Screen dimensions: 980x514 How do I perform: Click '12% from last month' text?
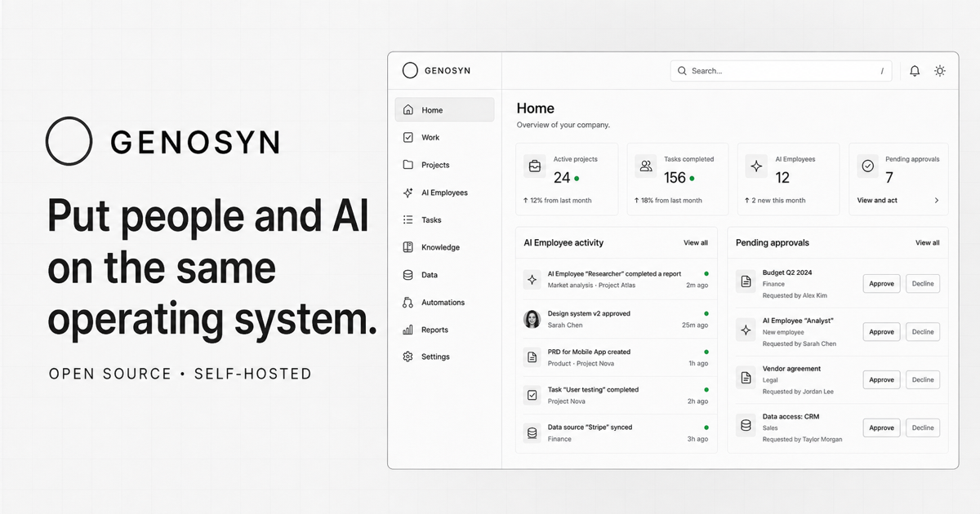[x=560, y=200]
